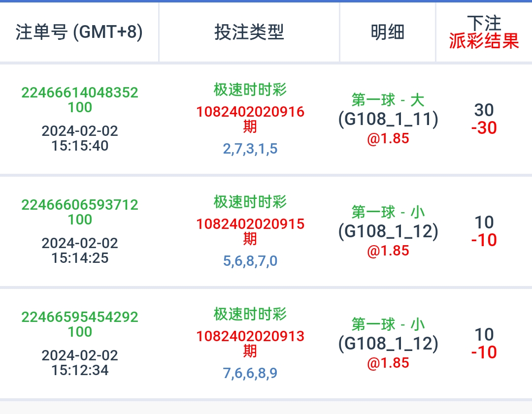Select issue number 1082402020915期
The image size is (532, 414).
tap(250, 231)
